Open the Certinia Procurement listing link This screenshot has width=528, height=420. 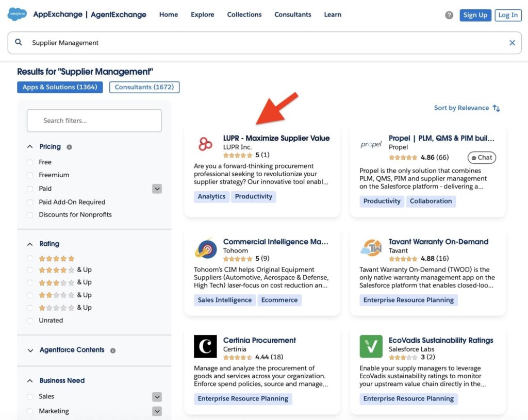pyautogui.click(x=259, y=340)
